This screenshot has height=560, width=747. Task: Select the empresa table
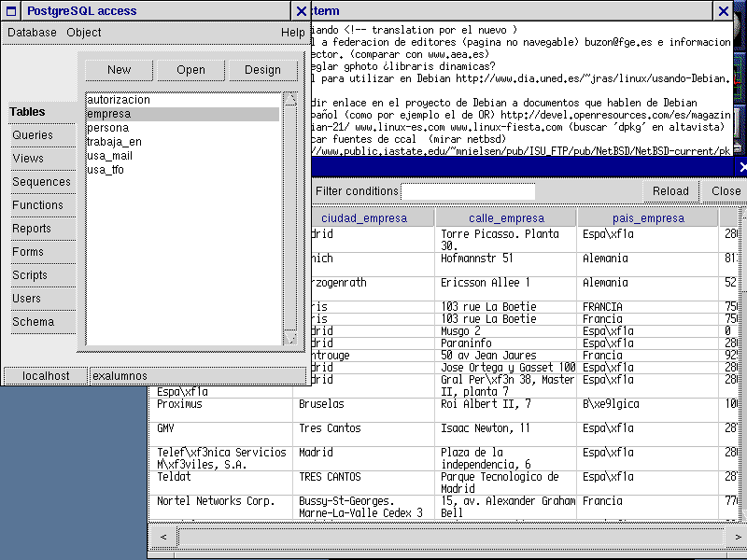point(183,114)
